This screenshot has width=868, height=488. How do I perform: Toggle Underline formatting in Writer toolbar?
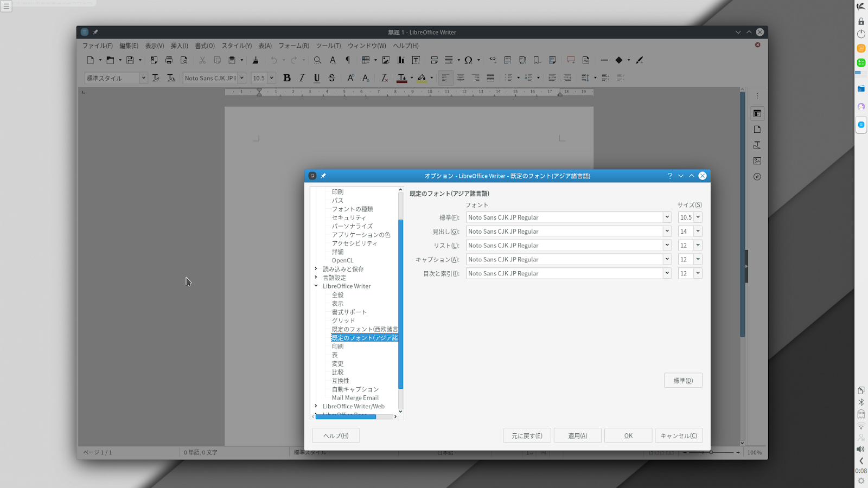(x=317, y=78)
